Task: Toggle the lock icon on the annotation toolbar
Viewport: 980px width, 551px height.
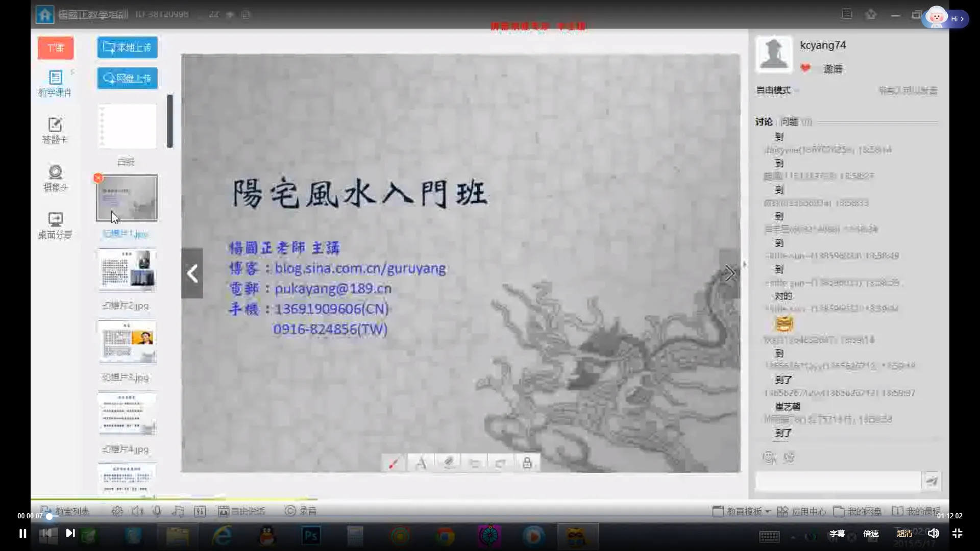Action: pos(527,463)
